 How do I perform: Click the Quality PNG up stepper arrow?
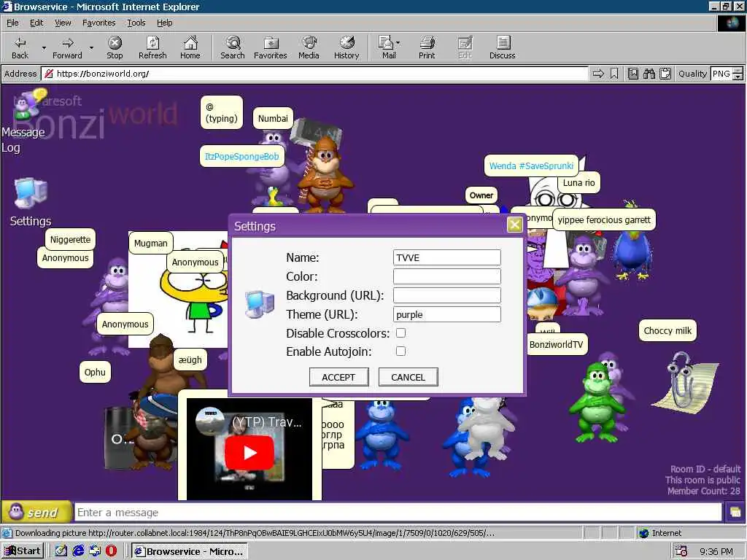738,71
